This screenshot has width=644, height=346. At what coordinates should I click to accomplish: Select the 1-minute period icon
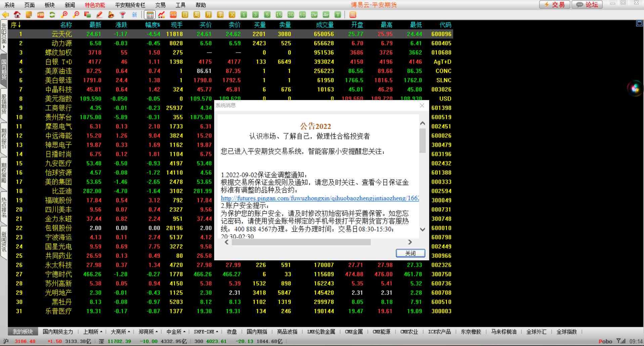tap(244, 15)
